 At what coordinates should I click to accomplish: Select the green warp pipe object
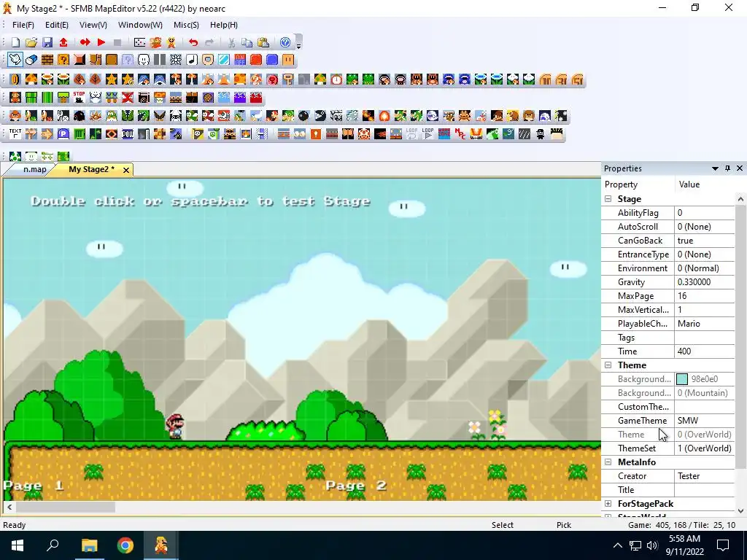pyautogui.click(x=31, y=98)
